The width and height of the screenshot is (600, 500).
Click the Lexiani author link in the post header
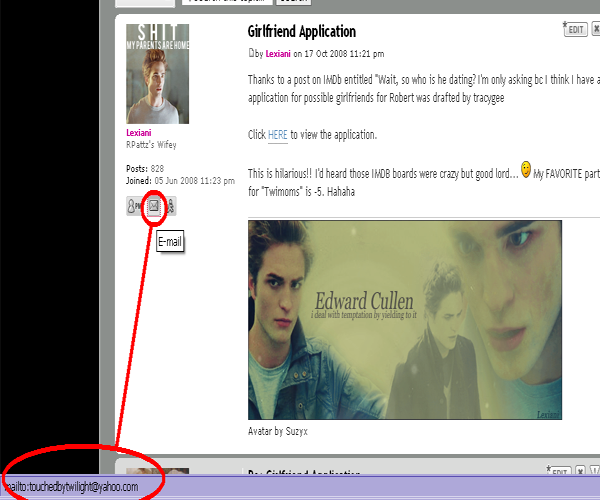(x=278, y=54)
